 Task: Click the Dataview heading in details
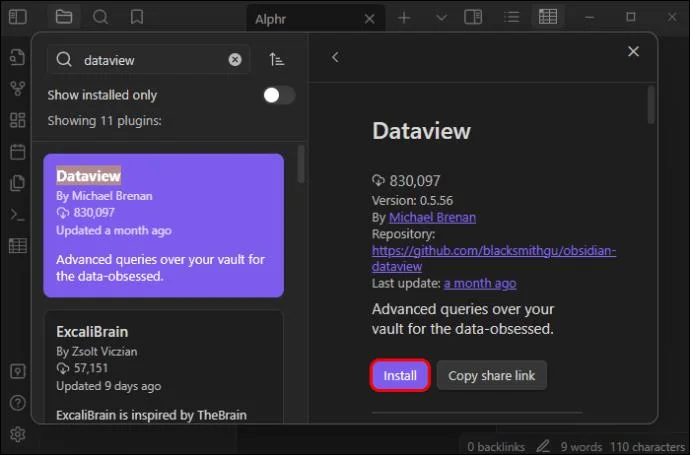(x=421, y=131)
